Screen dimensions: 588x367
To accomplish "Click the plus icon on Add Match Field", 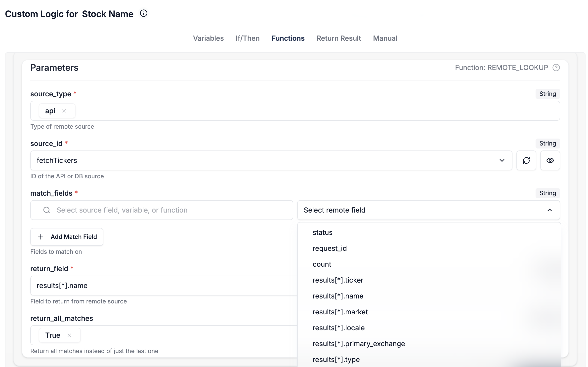I will tap(41, 237).
